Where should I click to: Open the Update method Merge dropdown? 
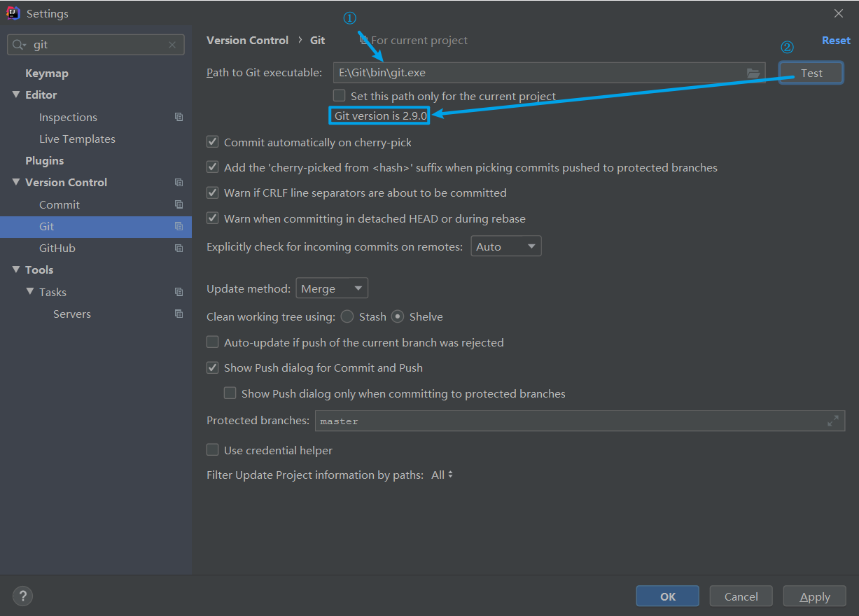click(332, 288)
